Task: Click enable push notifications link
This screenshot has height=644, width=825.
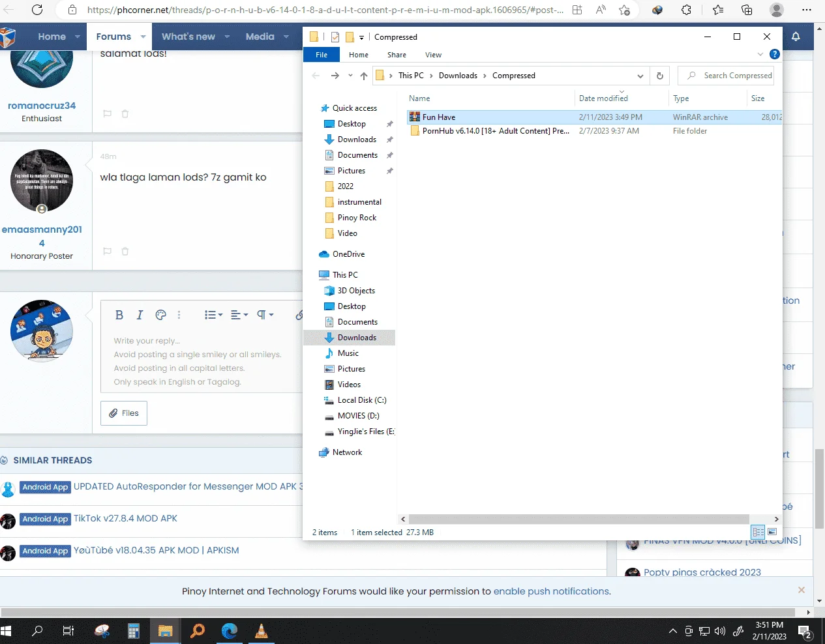Action: pos(551,591)
